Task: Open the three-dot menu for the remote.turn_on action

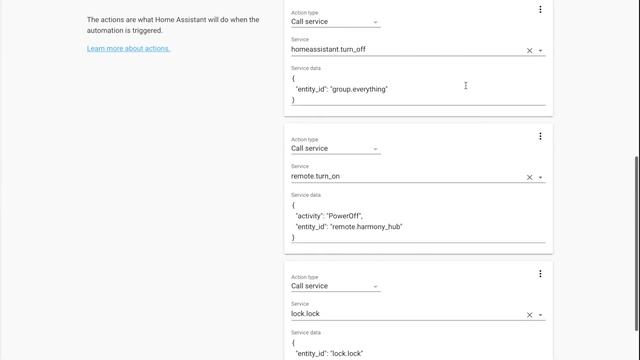Action: (x=540, y=136)
